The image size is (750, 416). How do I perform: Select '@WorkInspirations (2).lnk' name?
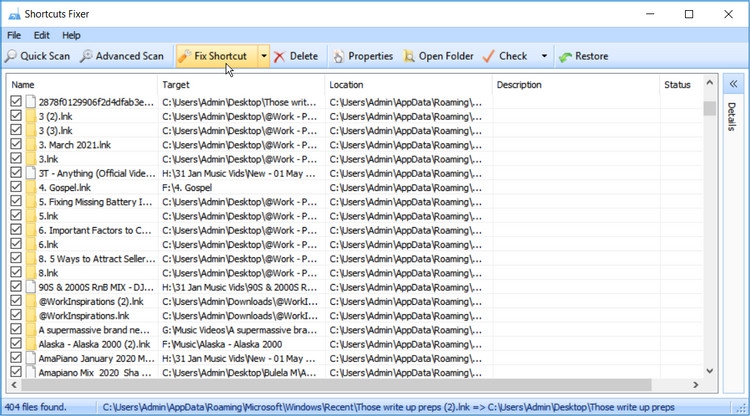[x=91, y=302]
